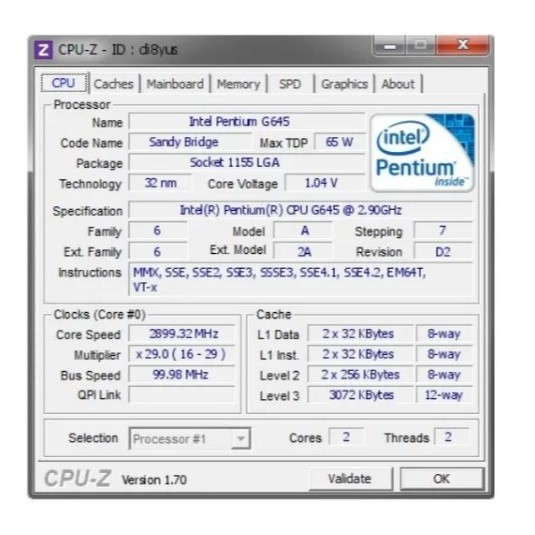Click the CPU-Z title bar text
535x535 pixels.
point(118,50)
